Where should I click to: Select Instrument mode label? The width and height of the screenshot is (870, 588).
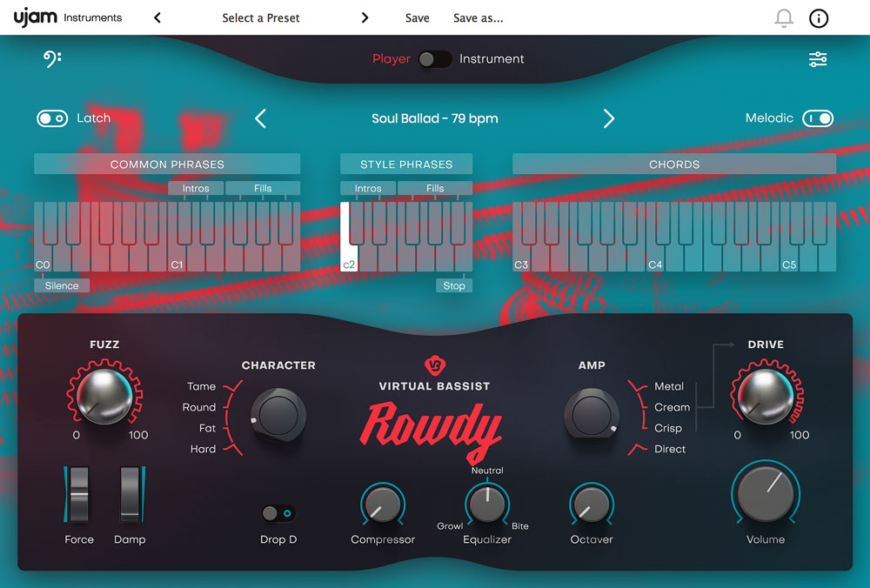tap(492, 59)
